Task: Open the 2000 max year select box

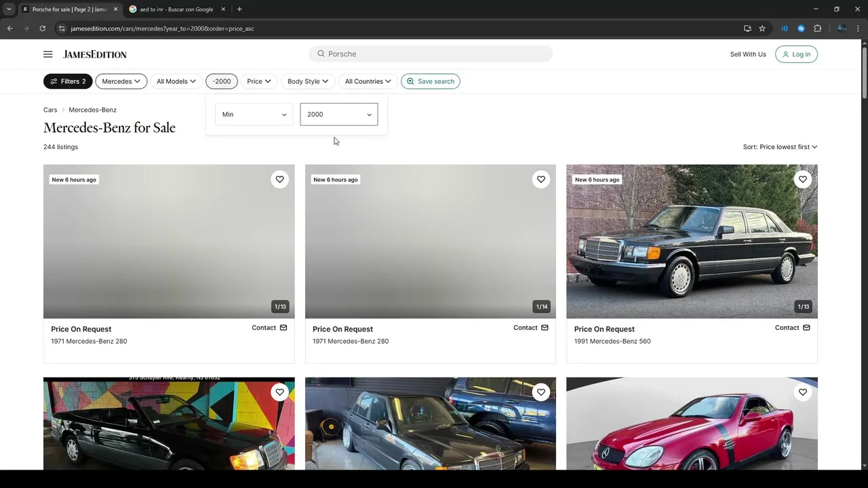Action: 339,114
